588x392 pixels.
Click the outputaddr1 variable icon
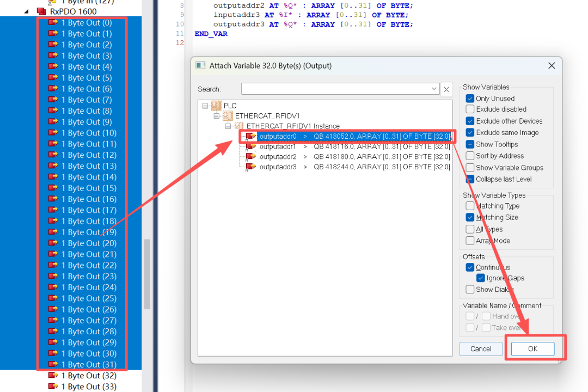coord(250,146)
